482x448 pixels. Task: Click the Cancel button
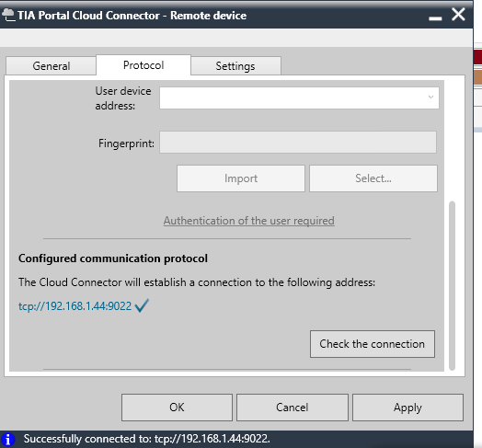tap(293, 408)
